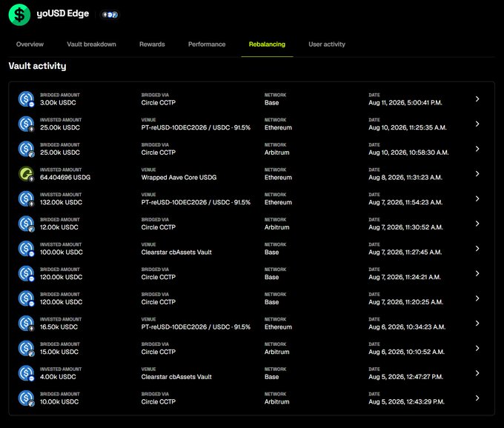Click USDC icon for Aug 7 11:24:21 A.M. row
Viewport: 504px width, 428px height.
tap(26, 273)
